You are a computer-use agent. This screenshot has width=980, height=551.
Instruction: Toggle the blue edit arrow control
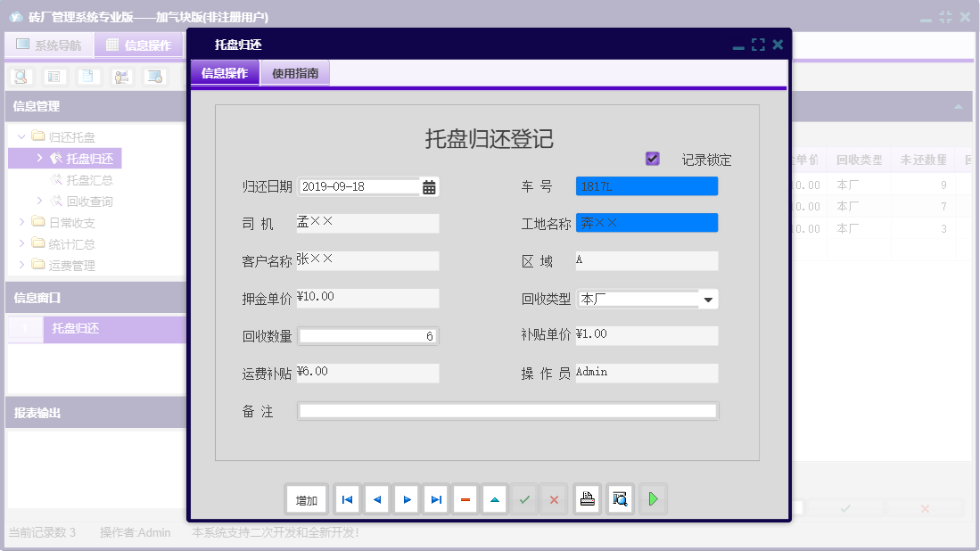click(x=494, y=499)
